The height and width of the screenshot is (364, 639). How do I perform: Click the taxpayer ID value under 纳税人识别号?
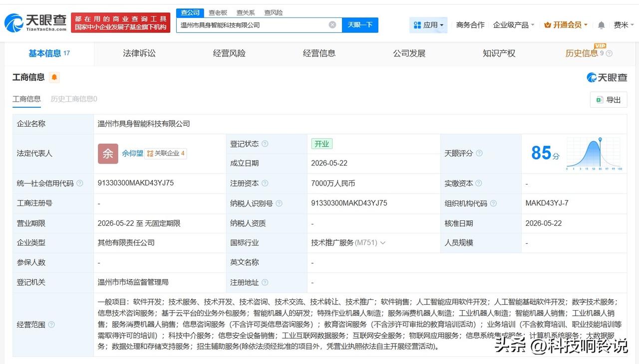[349, 203]
